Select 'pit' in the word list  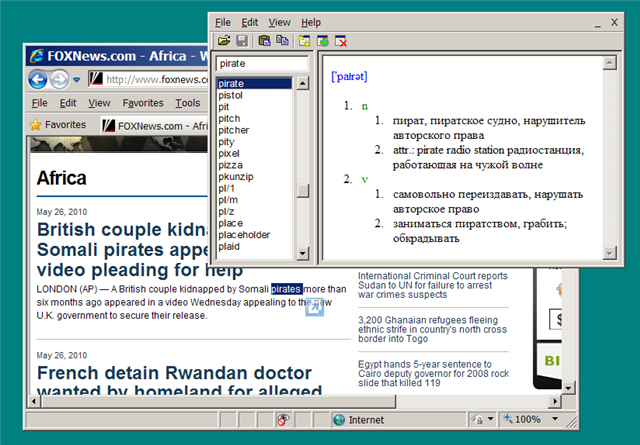[x=254, y=107]
